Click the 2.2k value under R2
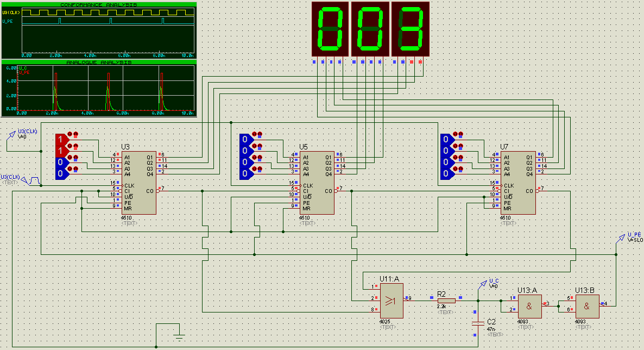Image resolution: width=644 pixels, height=350 pixels. click(x=441, y=307)
